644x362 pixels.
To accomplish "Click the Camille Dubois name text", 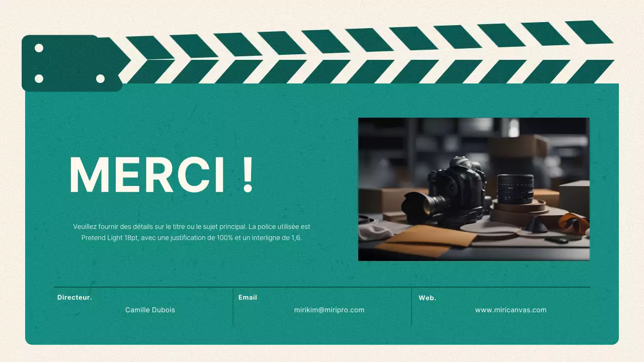I will point(150,310).
